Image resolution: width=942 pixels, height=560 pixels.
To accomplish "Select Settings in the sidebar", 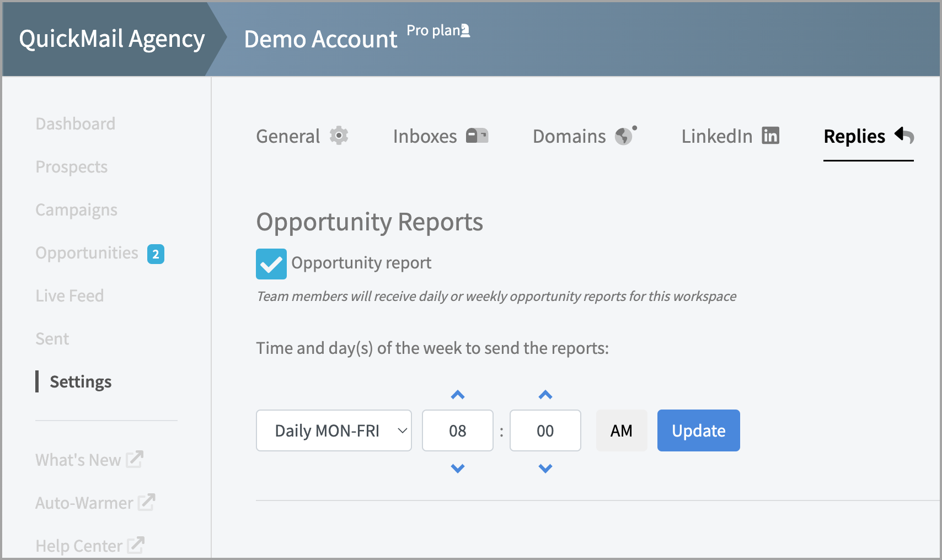I will 81,381.
